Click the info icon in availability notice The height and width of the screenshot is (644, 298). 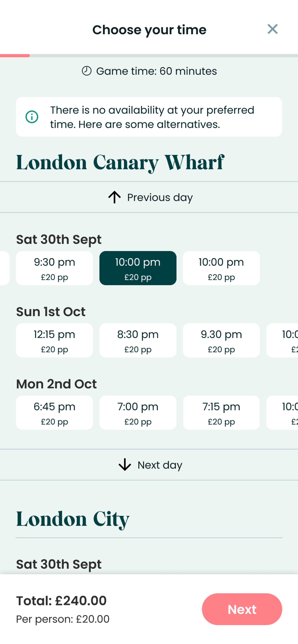click(32, 117)
